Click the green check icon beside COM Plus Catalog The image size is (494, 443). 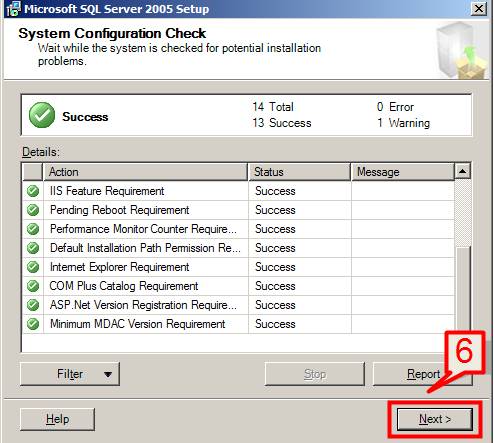[33, 286]
